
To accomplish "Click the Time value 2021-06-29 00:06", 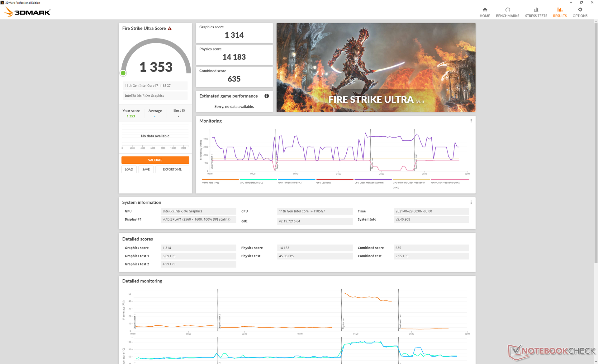I will (431, 211).
